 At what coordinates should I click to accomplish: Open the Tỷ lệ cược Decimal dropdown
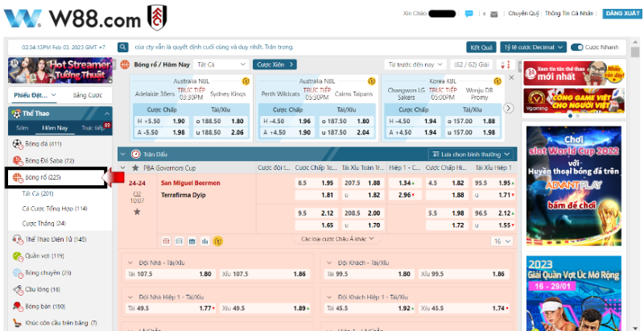tap(533, 48)
